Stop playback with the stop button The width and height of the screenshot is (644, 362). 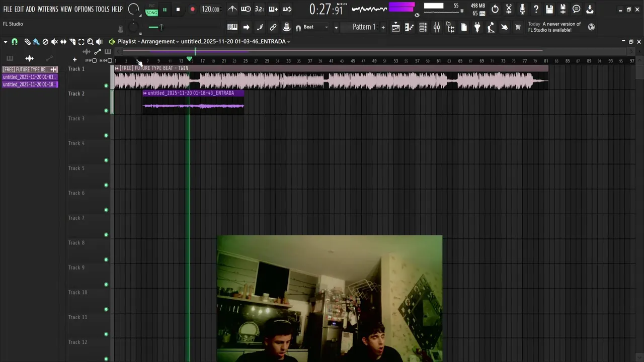pyautogui.click(x=178, y=10)
